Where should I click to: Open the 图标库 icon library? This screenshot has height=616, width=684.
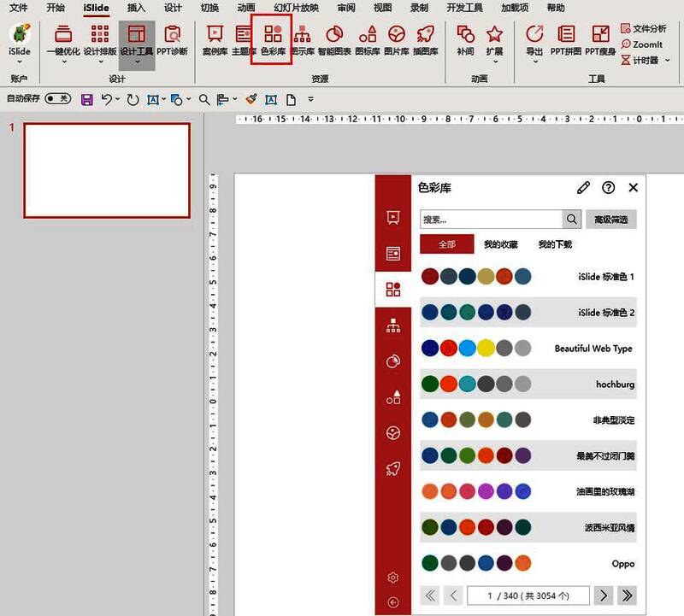[367, 40]
